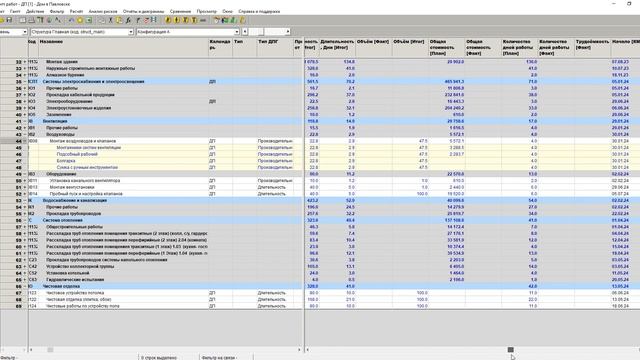Open the Отчёты и диаграммы menu
Screen dimensions: 640x360
point(143,11)
